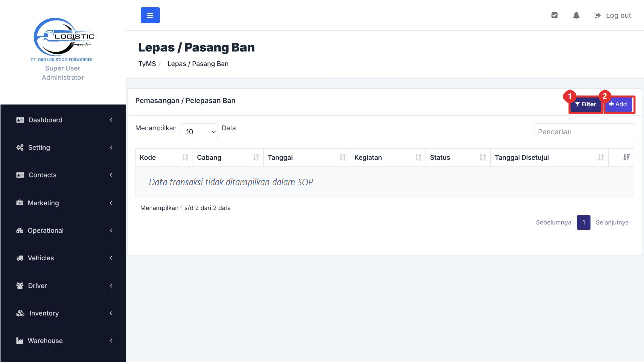Toggle sorting on Tanggal Disetujui column

[x=601, y=157]
